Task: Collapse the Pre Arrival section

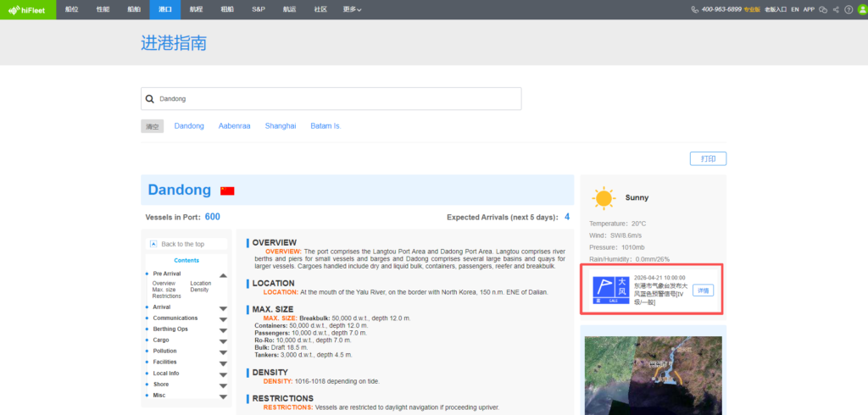Action: click(x=223, y=275)
